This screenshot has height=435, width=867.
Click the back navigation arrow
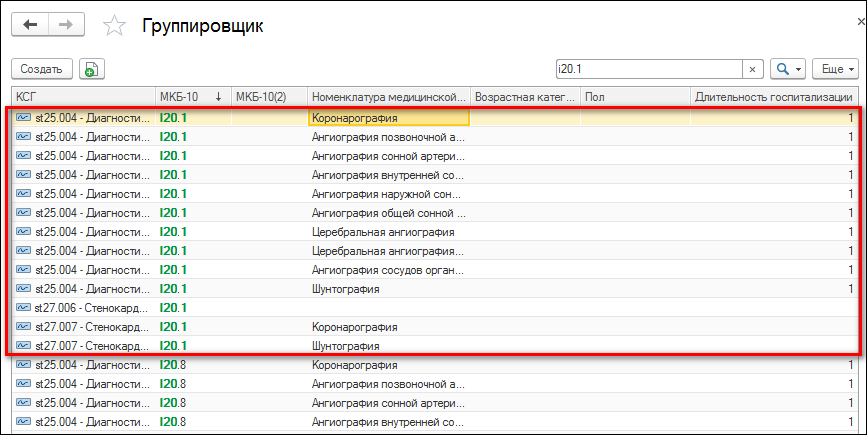tap(30, 26)
